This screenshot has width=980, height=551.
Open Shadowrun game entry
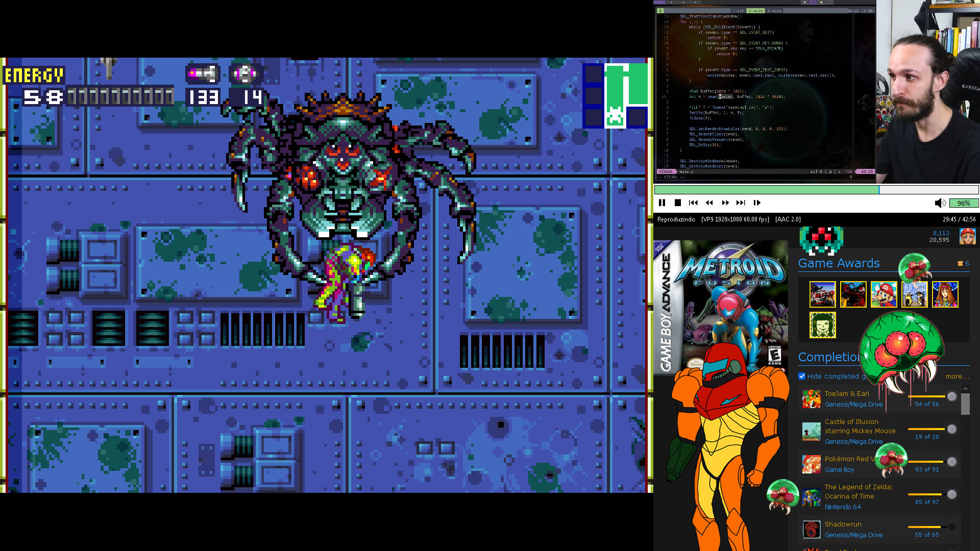coord(843,524)
